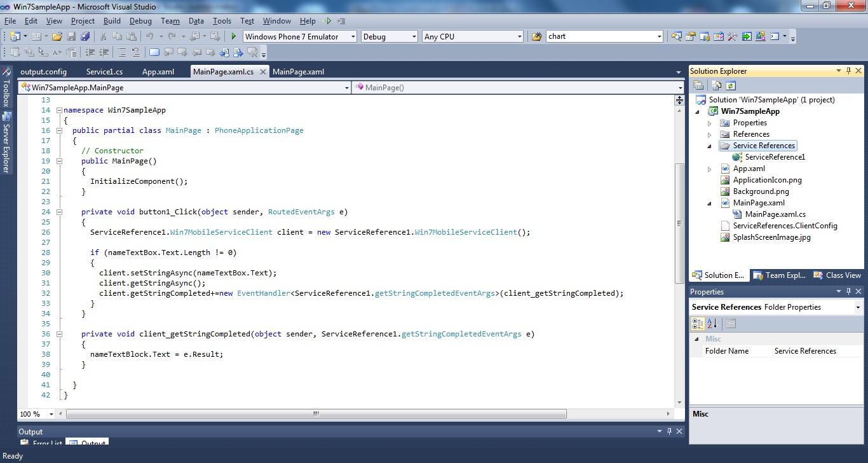The height and width of the screenshot is (463, 868).
Task: Toggle auto-hide pin on Properties panel
Action: [x=848, y=291]
